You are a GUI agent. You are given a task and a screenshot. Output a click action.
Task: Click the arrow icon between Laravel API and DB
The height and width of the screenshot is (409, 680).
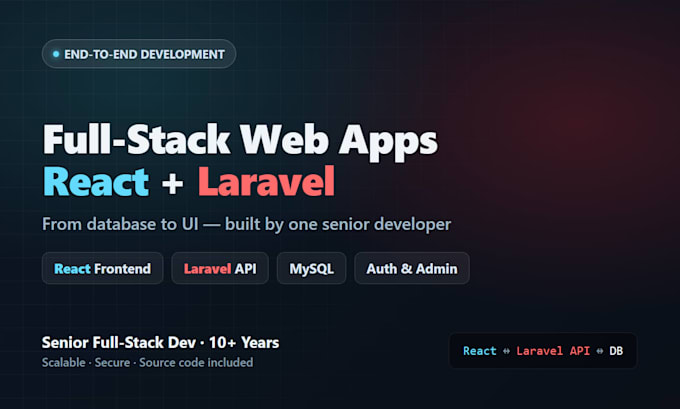[x=600, y=351]
